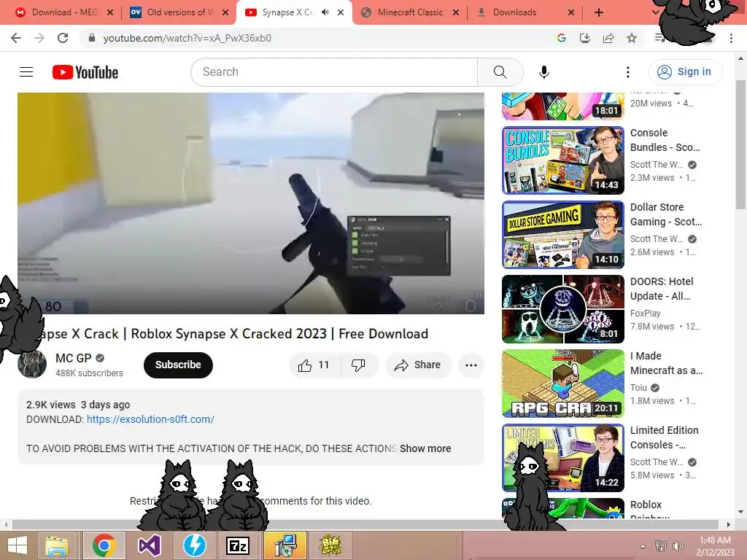Click Subscribe button

point(178,365)
